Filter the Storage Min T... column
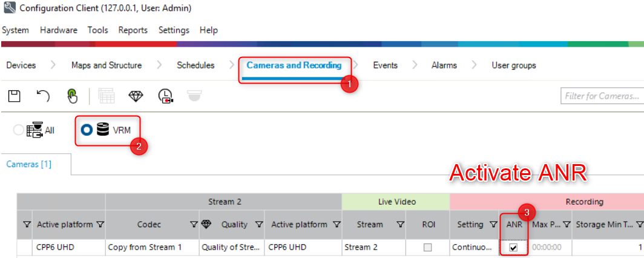 click(639, 225)
